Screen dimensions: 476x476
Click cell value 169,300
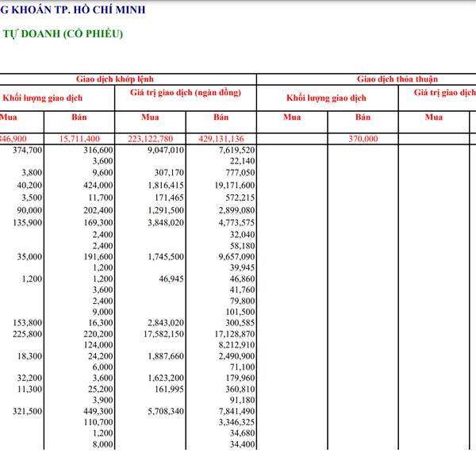point(98,223)
